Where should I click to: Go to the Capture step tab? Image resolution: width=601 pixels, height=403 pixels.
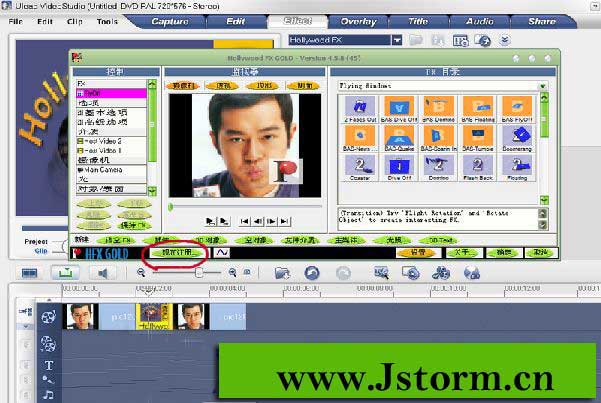point(170,21)
